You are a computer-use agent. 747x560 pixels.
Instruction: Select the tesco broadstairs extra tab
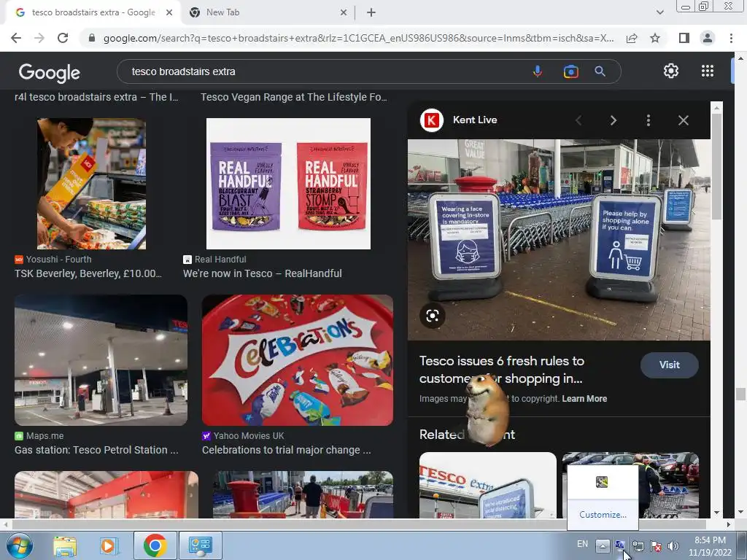point(93,13)
